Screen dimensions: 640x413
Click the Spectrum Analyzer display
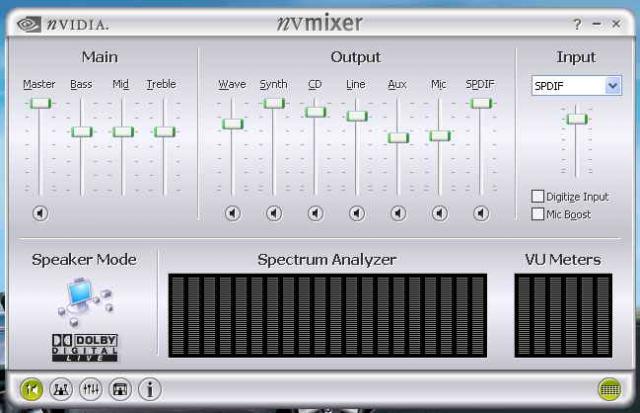[x=328, y=315]
